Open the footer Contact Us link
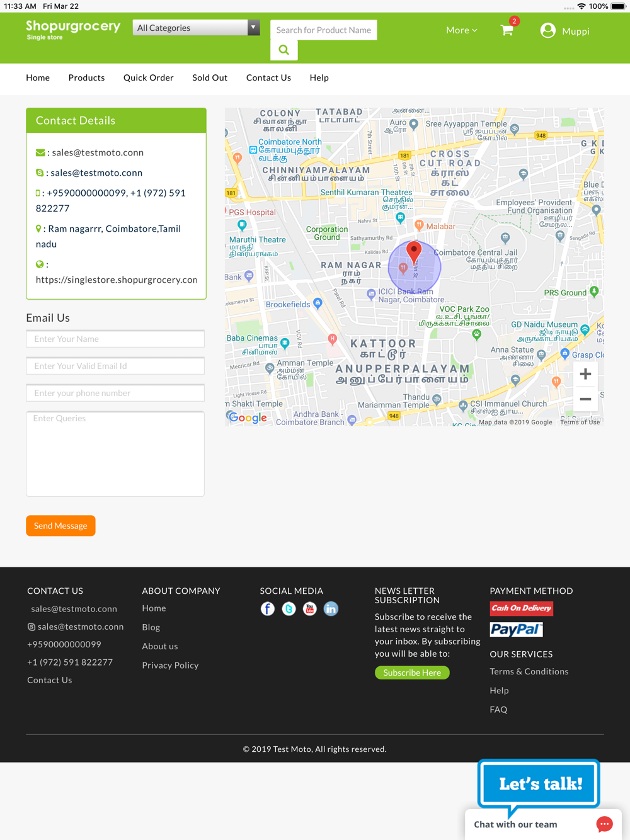630x840 pixels. pos(50,680)
